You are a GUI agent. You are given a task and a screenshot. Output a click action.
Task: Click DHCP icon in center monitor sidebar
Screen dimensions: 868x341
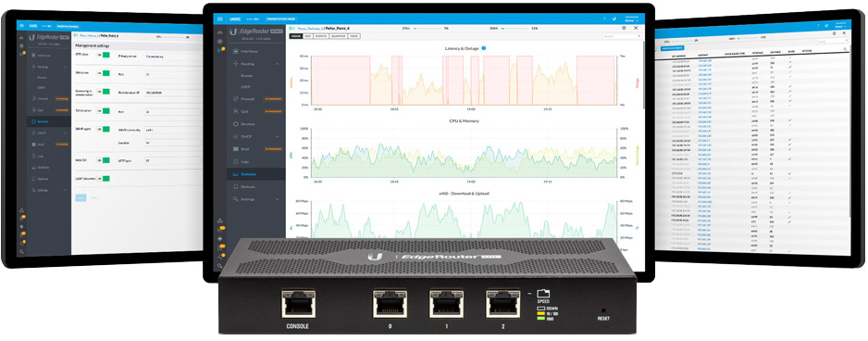(235, 136)
